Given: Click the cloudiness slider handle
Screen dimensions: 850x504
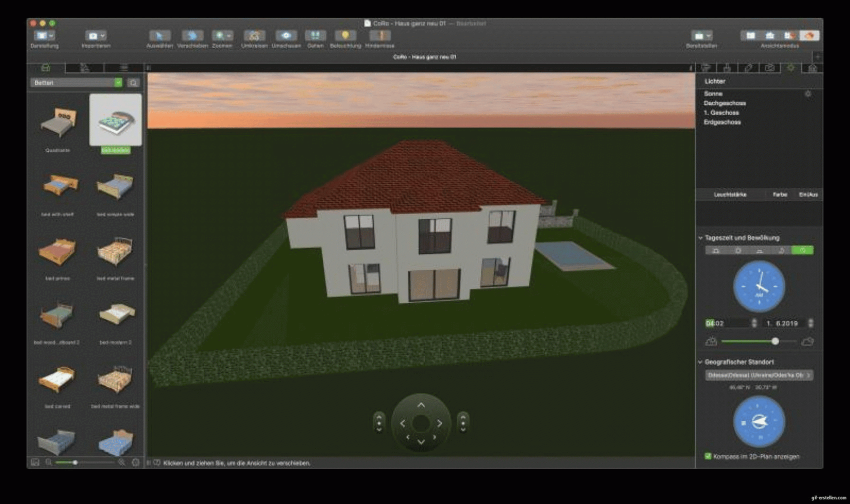Looking at the screenshot, I should [x=775, y=341].
